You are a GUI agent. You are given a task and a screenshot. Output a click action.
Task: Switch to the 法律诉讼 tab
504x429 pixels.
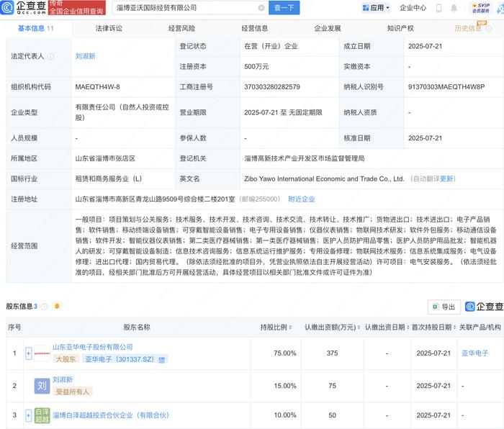pos(109,28)
